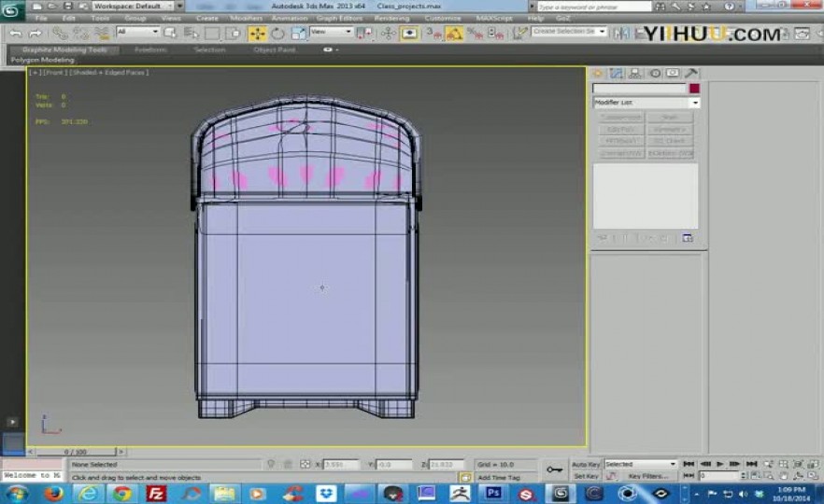Open the Graph Editors menu
Screen dimensions: 824x504
point(339,18)
